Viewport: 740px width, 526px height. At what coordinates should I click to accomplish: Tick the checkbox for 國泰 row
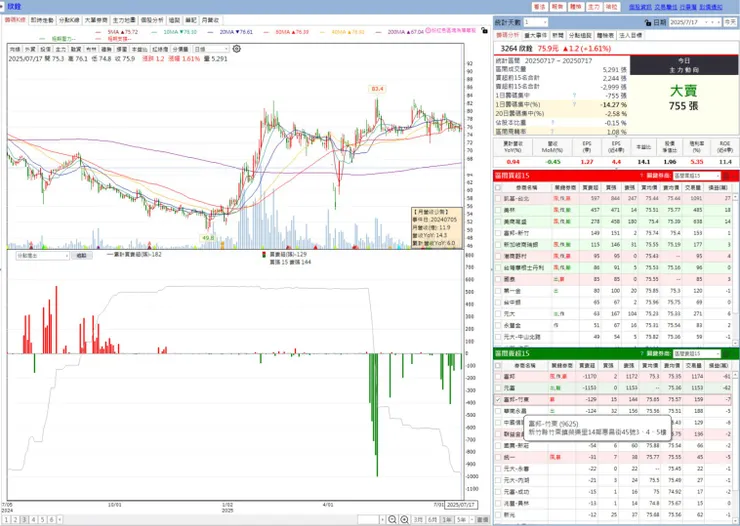tap(498, 279)
